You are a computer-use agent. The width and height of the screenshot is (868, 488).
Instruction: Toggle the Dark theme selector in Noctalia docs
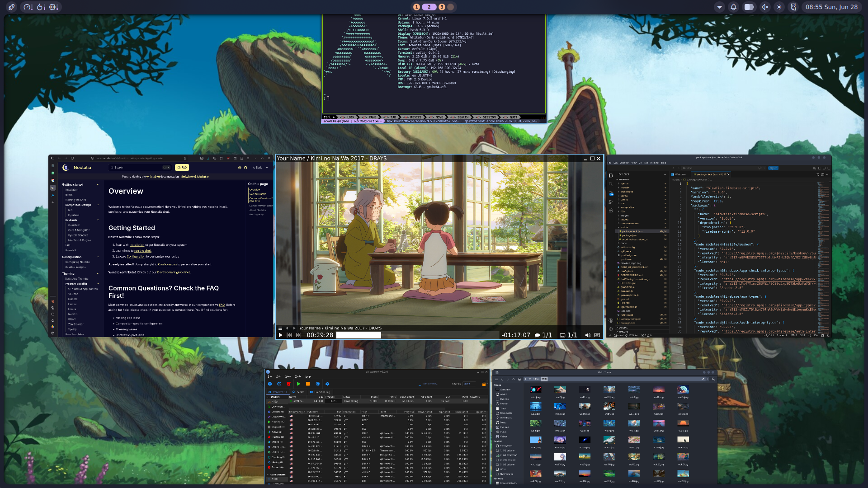pyautogui.click(x=260, y=168)
